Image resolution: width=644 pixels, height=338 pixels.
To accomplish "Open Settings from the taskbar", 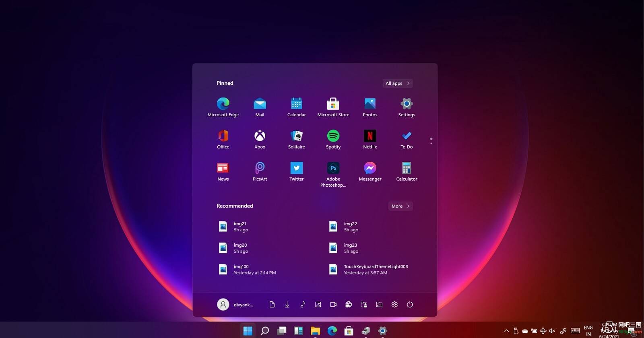I will point(383,331).
